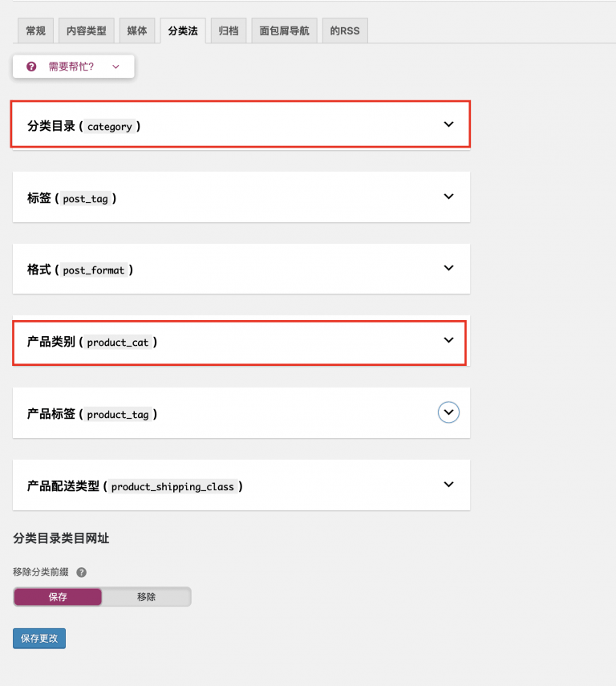Select the 保存 toggle option

tap(58, 597)
